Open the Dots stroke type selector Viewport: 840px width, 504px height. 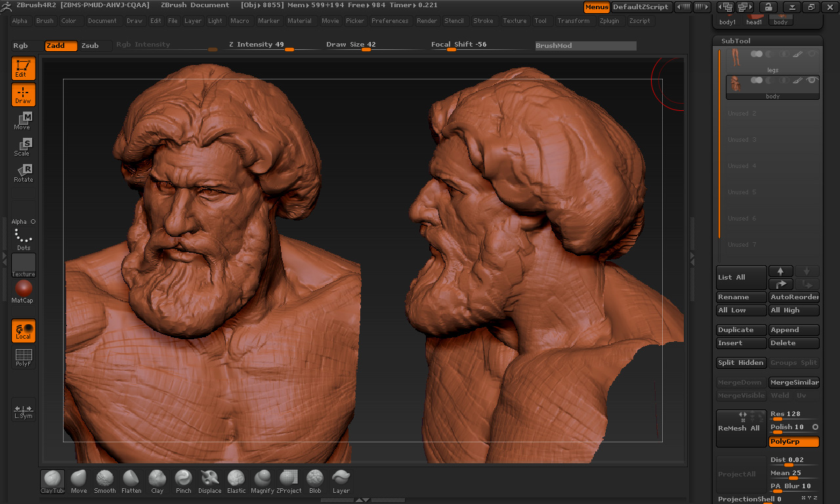click(x=24, y=239)
